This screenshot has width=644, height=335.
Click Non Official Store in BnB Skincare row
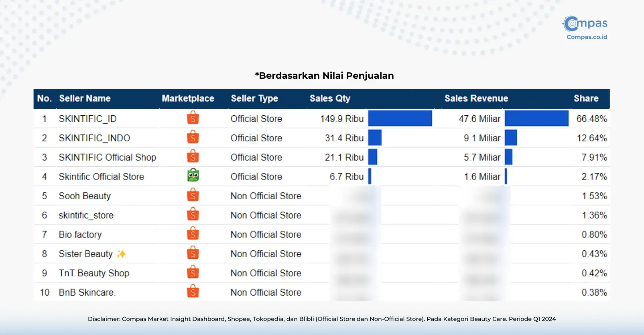pyautogui.click(x=266, y=292)
